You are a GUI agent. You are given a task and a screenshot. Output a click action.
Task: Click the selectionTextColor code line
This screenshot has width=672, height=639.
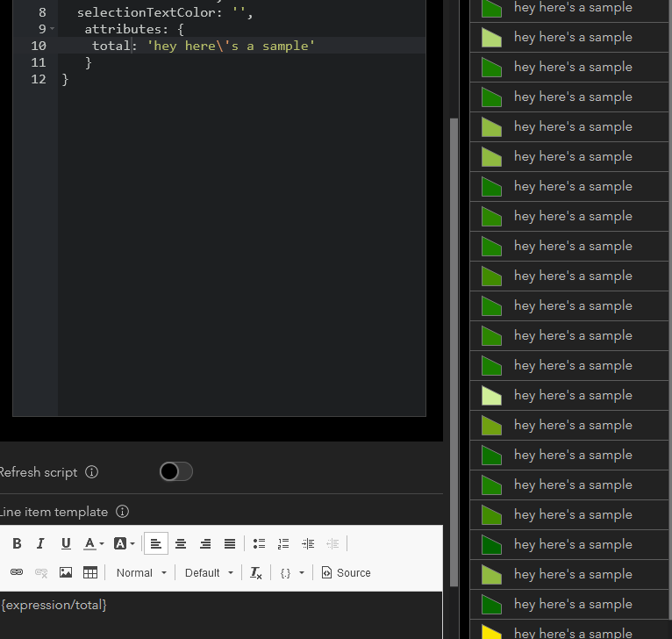pyautogui.click(x=165, y=12)
